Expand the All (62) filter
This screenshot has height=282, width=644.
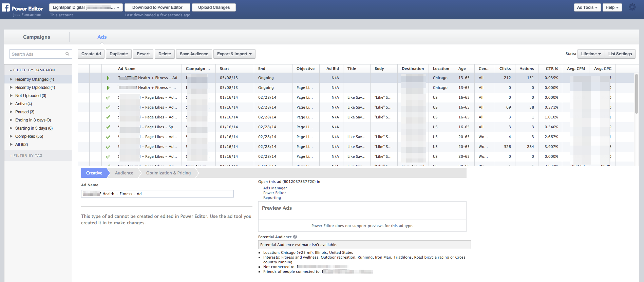point(11,144)
